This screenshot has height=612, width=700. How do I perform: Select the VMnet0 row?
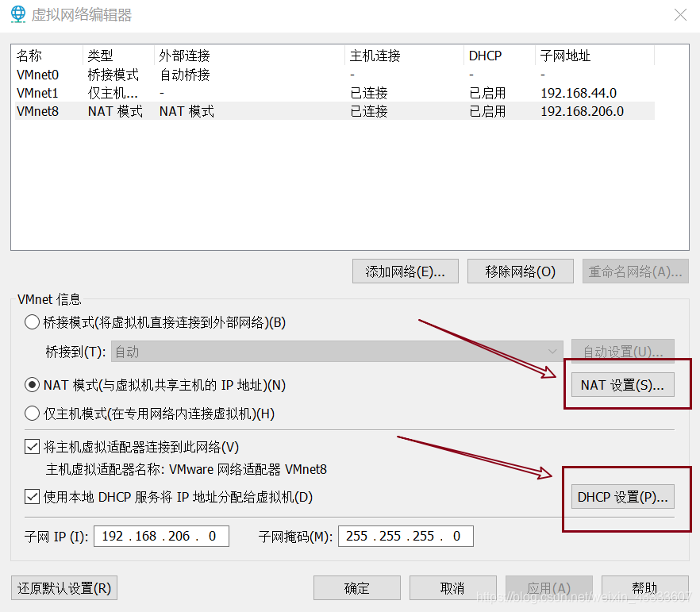(x=335, y=75)
